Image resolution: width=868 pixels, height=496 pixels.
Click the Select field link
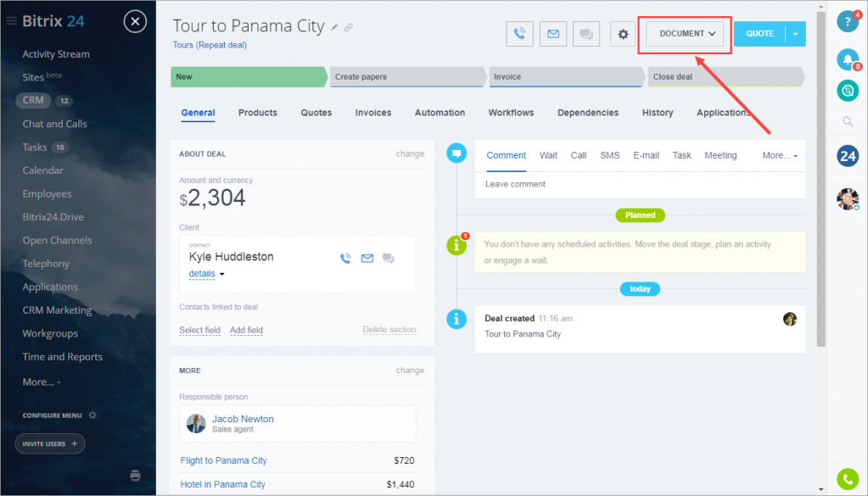pyautogui.click(x=200, y=330)
